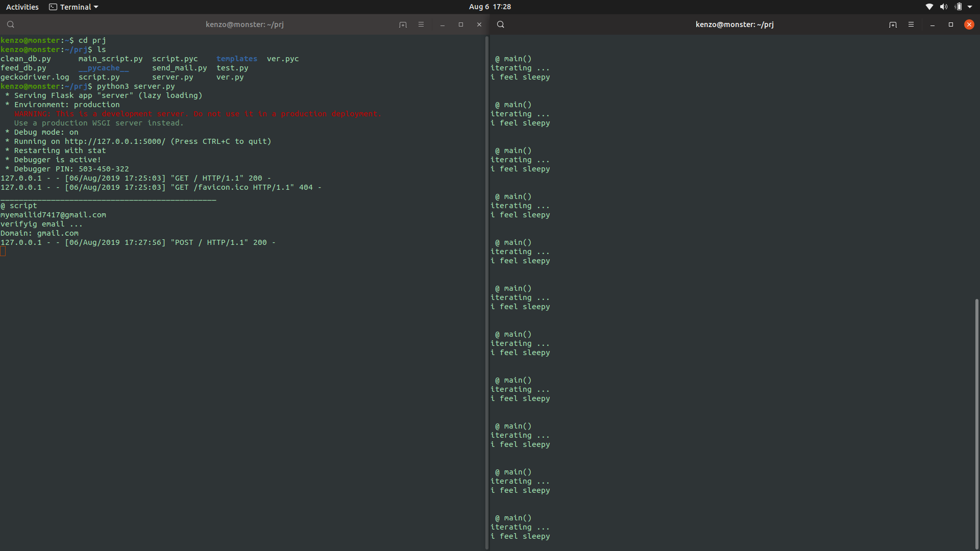Open hamburger menu in right terminal
Screen dimensions: 980x551
tap(911, 24)
